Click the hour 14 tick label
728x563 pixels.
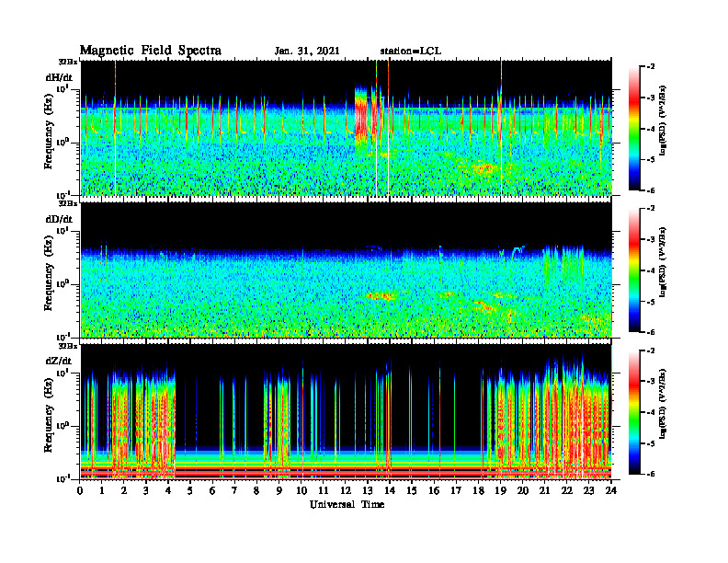(389, 490)
